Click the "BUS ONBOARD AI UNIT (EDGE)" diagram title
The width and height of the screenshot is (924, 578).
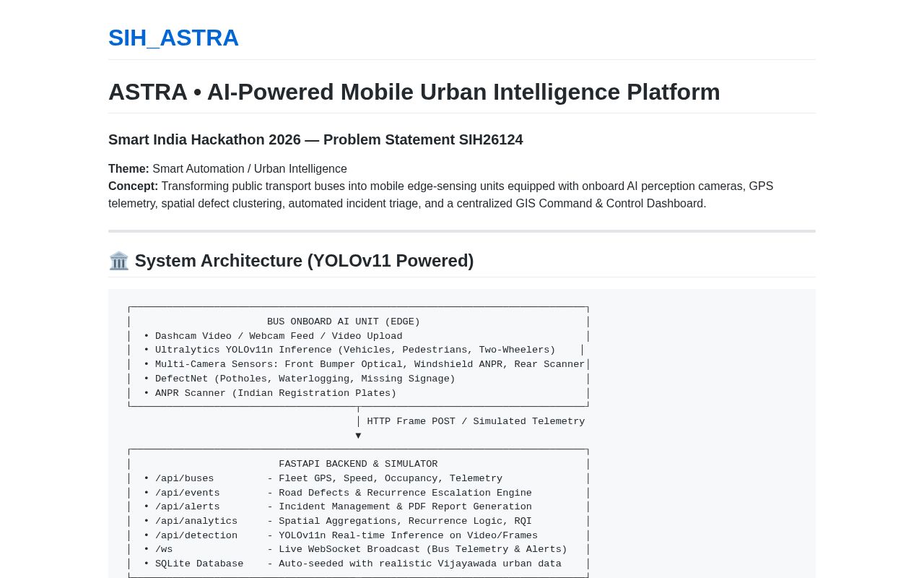tap(344, 322)
